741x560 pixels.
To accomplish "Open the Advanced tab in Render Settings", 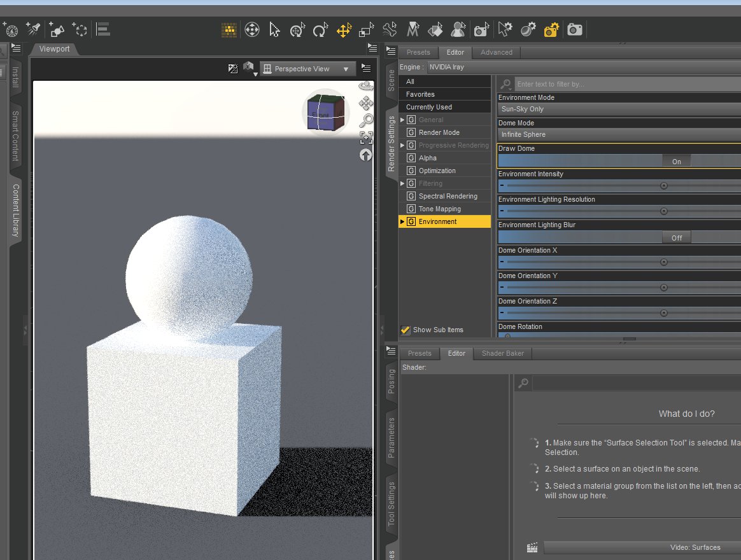I will (x=496, y=52).
